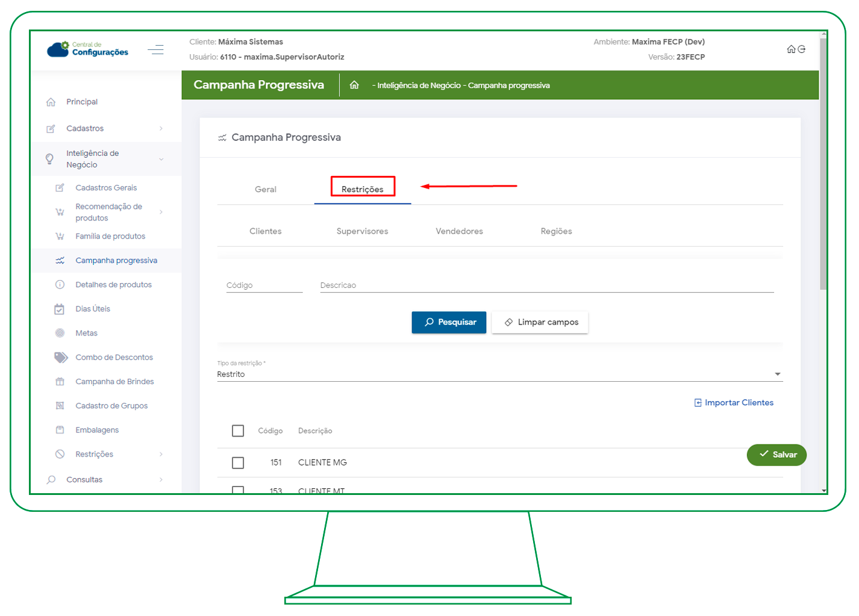
Task: Click the Importar Clientes link
Action: tap(734, 402)
